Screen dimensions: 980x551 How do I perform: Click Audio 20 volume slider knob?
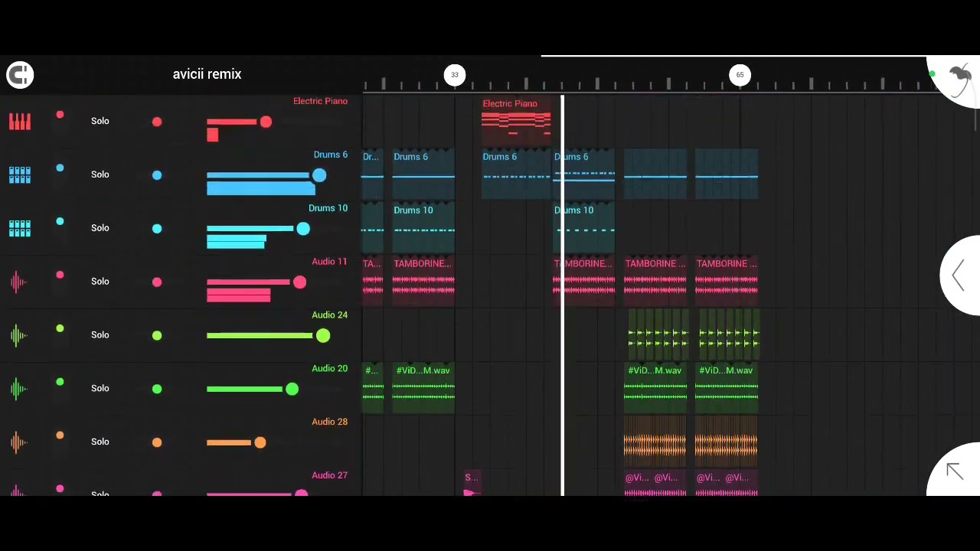pyautogui.click(x=292, y=390)
